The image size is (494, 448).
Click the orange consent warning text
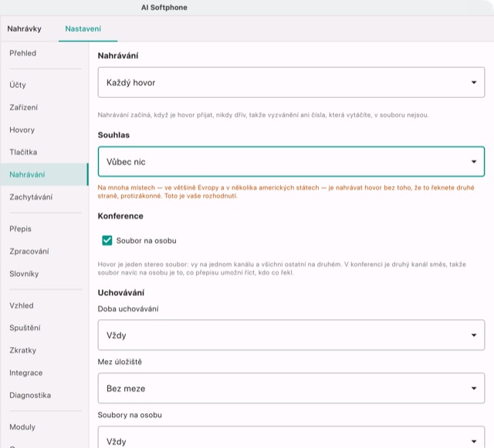[286, 192]
